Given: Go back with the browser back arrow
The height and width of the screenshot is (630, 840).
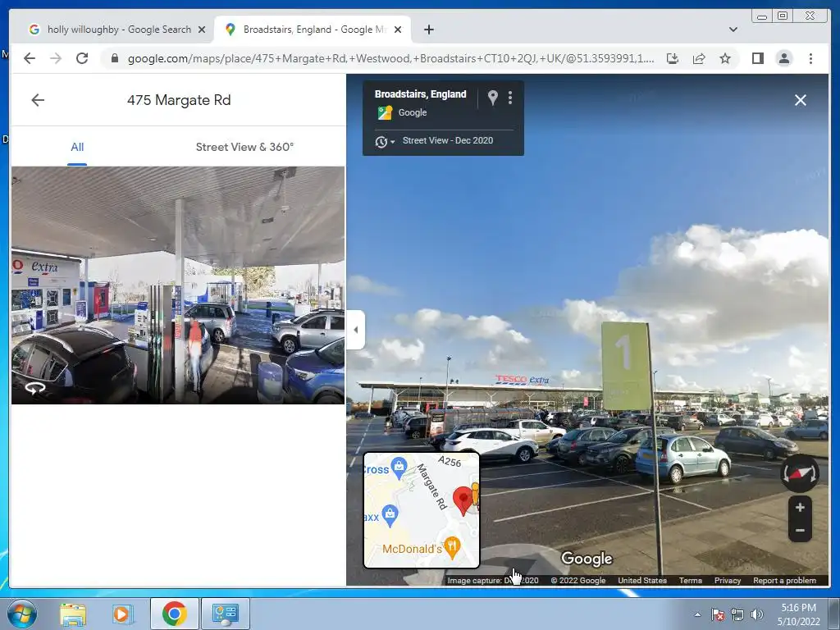Looking at the screenshot, I should point(30,58).
